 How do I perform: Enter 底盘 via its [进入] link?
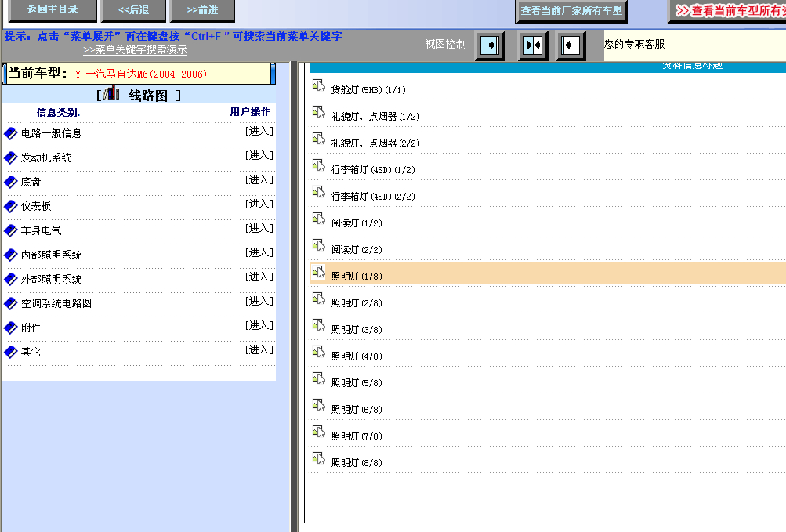point(259,179)
